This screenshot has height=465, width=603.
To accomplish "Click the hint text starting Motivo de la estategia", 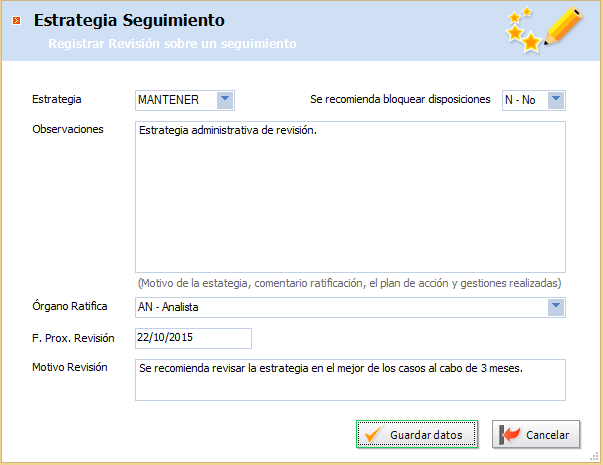I will 350,283.
